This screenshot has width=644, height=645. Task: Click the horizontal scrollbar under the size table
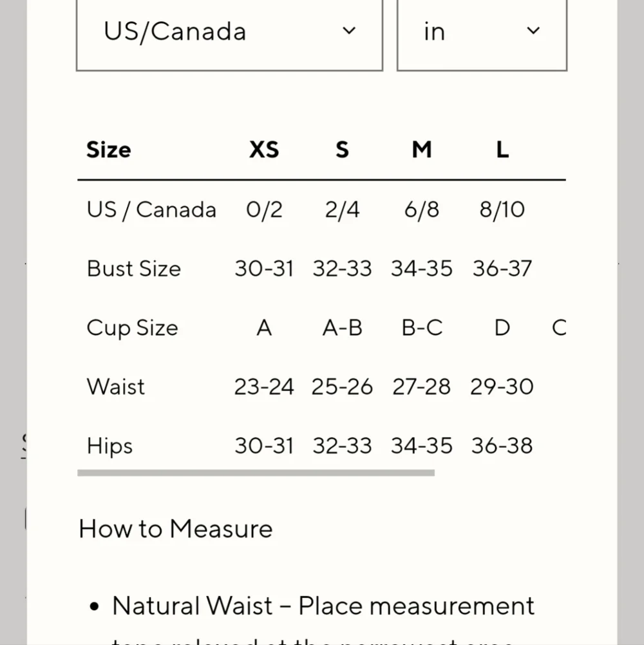[256, 473]
